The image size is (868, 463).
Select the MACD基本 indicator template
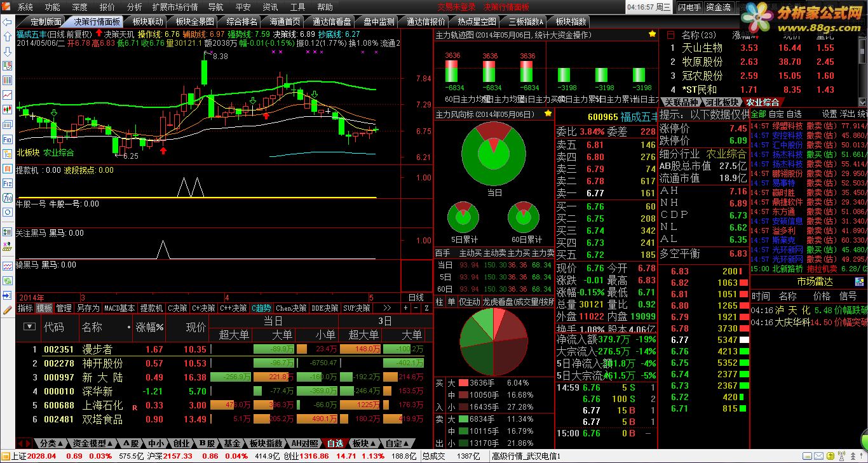coord(119,308)
